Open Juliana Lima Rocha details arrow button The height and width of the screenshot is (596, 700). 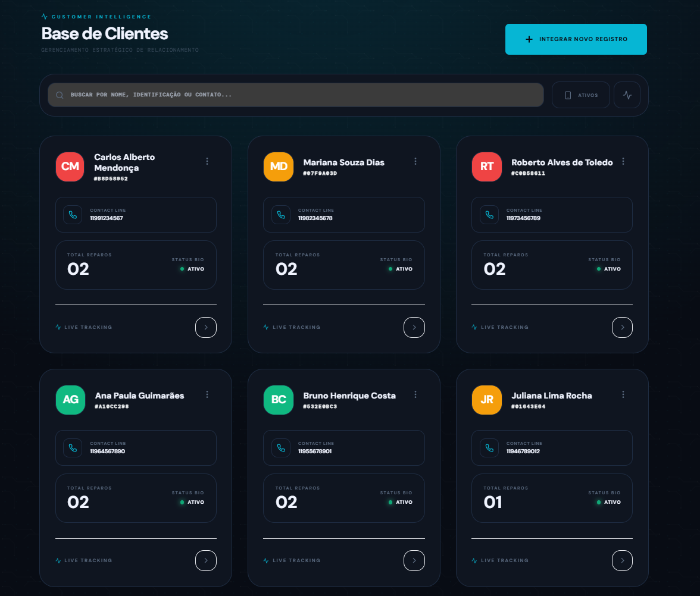(x=623, y=561)
